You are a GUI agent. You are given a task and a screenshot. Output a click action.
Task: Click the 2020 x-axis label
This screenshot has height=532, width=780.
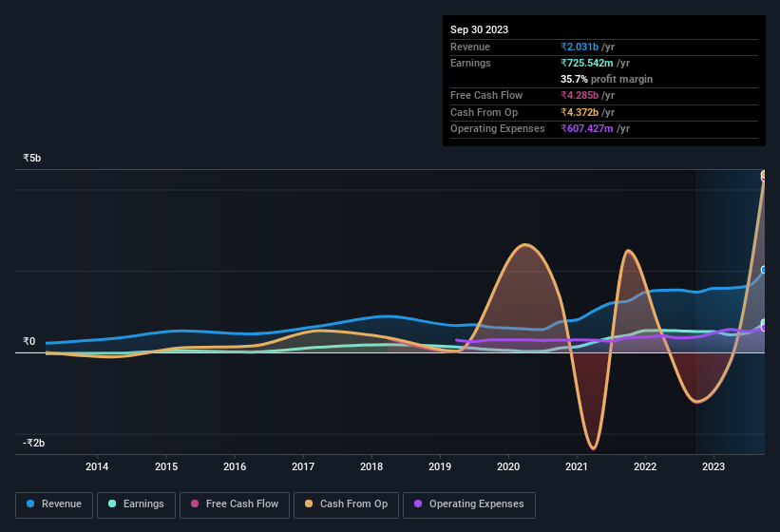tap(508, 466)
